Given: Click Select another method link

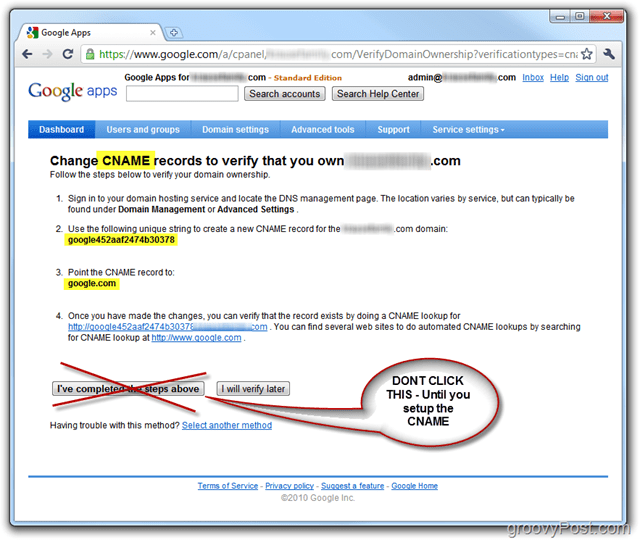Looking at the screenshot, I should 227,425.
